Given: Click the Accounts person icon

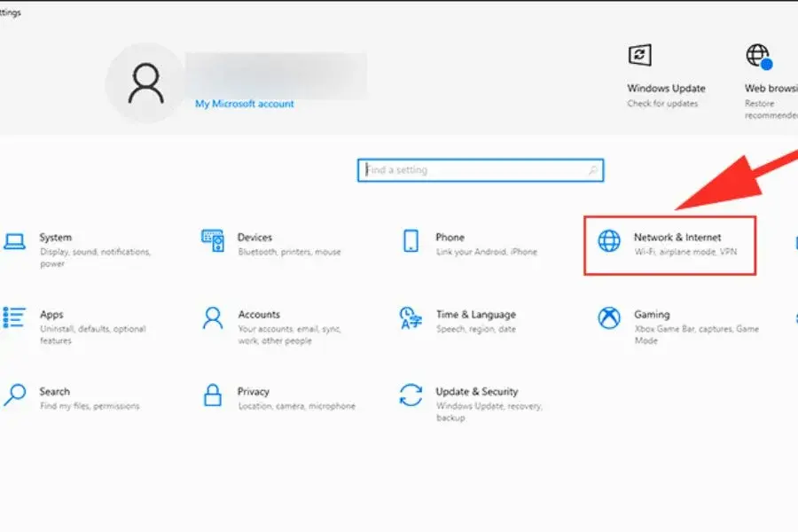Looking at the screenshot, I should (x=213, y=318).
